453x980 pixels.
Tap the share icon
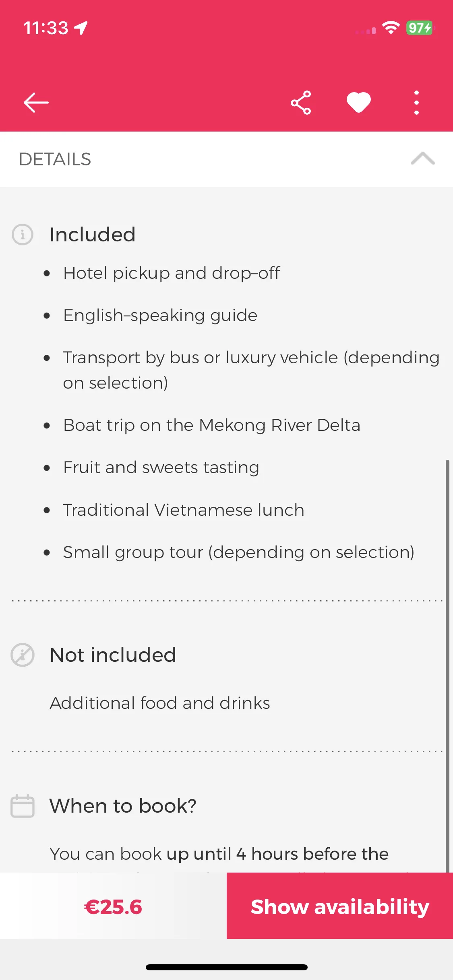301,103
